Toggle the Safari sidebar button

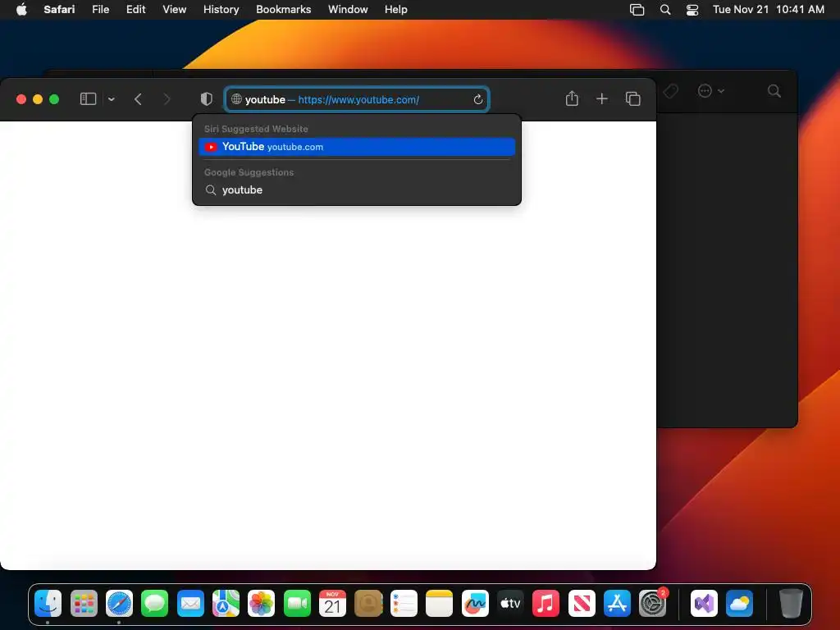pyautogui.click(x=88, y=99)
